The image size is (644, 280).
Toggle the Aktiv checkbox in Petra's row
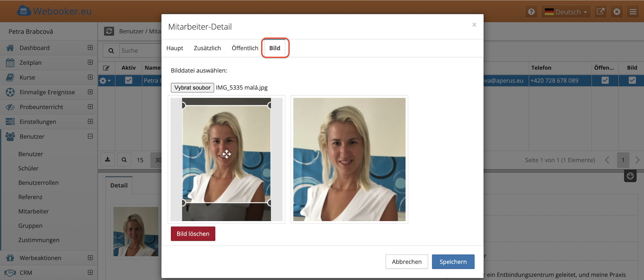point(129,80)
